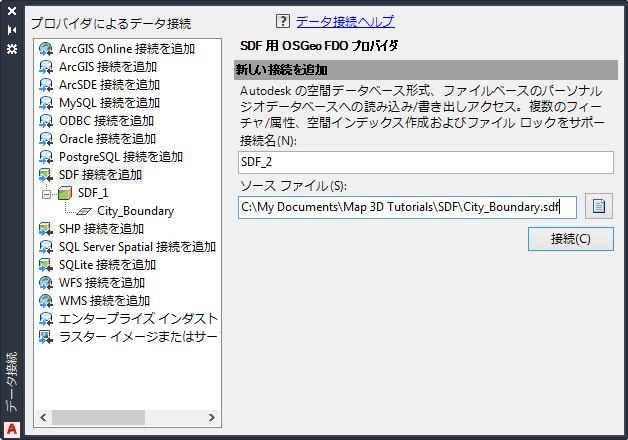628x440 pixels.
Task: Select ArcGIS Online 接続を追加
Action: (127, 49)
